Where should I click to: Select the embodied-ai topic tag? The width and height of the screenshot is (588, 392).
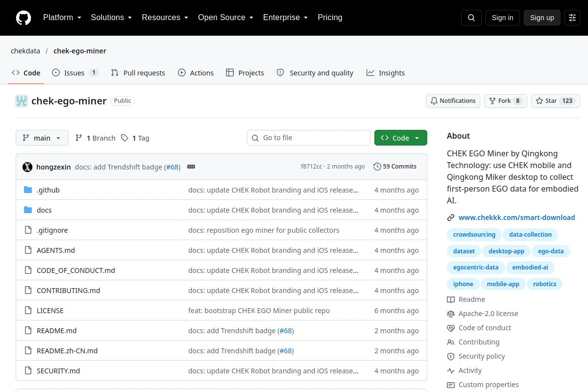pyautogui.click(x=530, y=268)
